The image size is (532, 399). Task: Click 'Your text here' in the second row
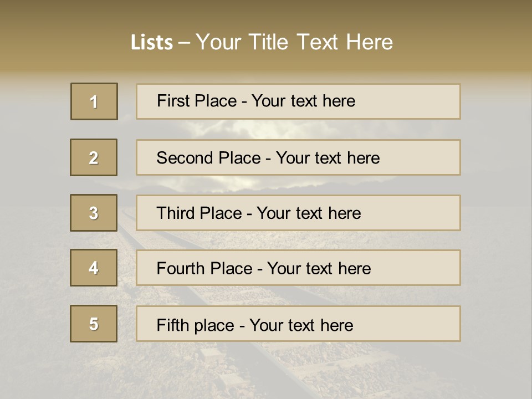(328, 158)
